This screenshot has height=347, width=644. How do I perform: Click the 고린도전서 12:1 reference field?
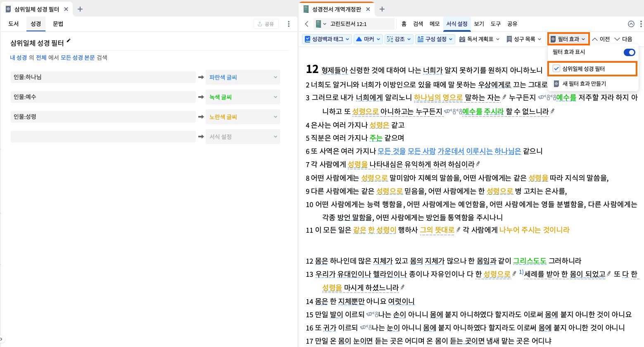tap(361, 24)
